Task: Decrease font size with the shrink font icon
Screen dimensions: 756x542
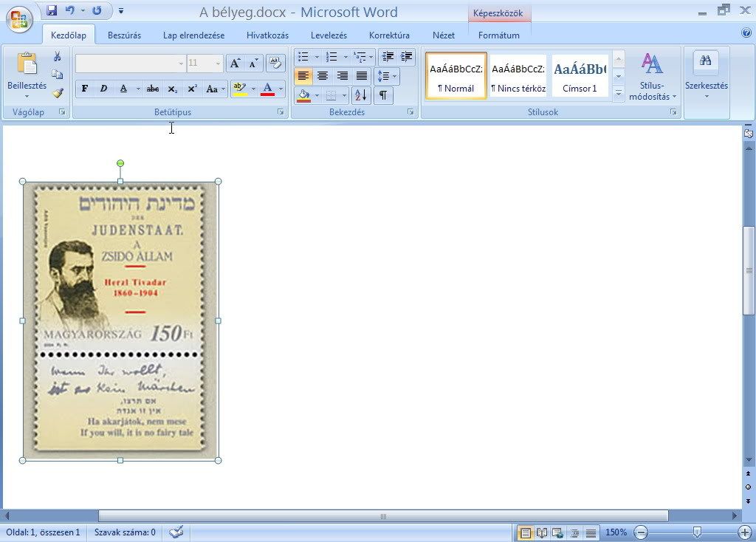Action: (254, 64)
